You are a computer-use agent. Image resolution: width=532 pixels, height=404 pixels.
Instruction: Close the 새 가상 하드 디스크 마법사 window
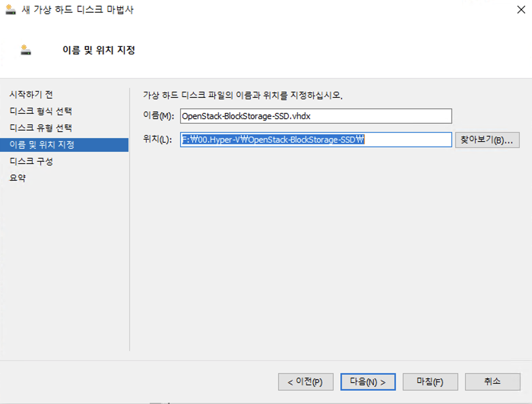(521, 10)
